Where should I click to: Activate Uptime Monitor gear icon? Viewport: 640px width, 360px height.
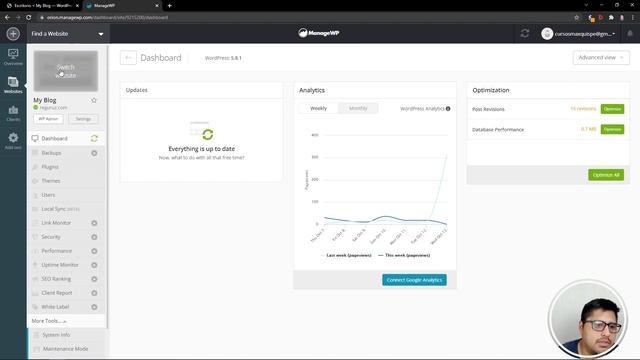(94, 265)
